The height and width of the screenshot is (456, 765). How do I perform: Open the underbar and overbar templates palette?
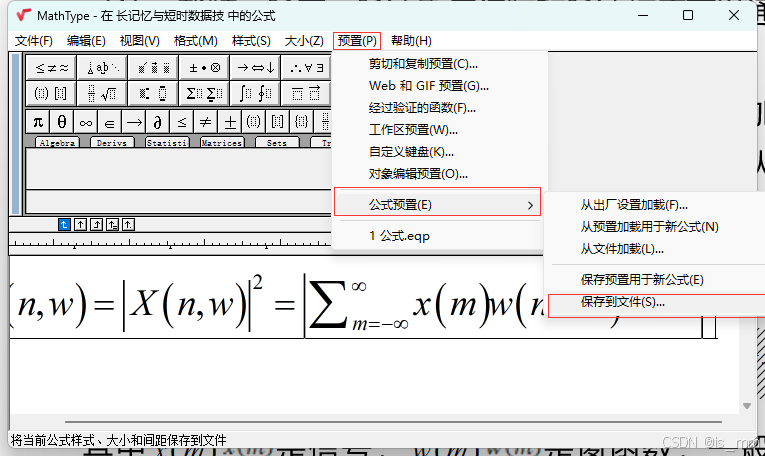[306, 93]
